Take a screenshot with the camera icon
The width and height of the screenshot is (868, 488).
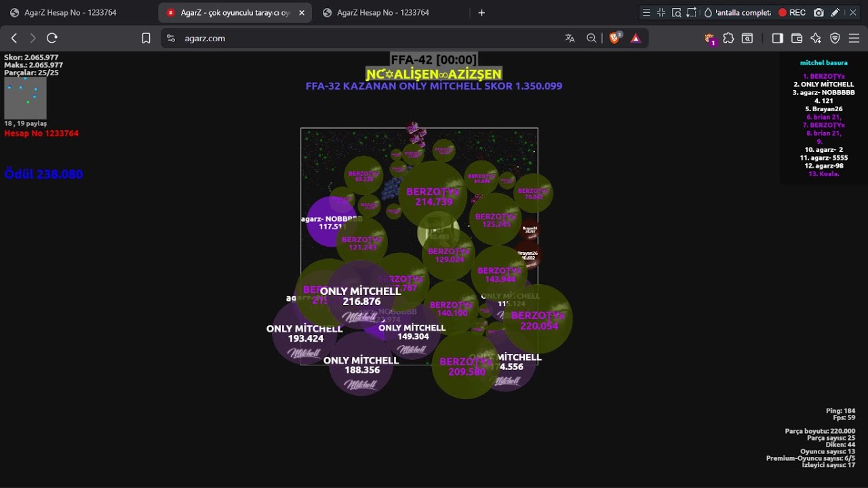click(x=818, y=12)
